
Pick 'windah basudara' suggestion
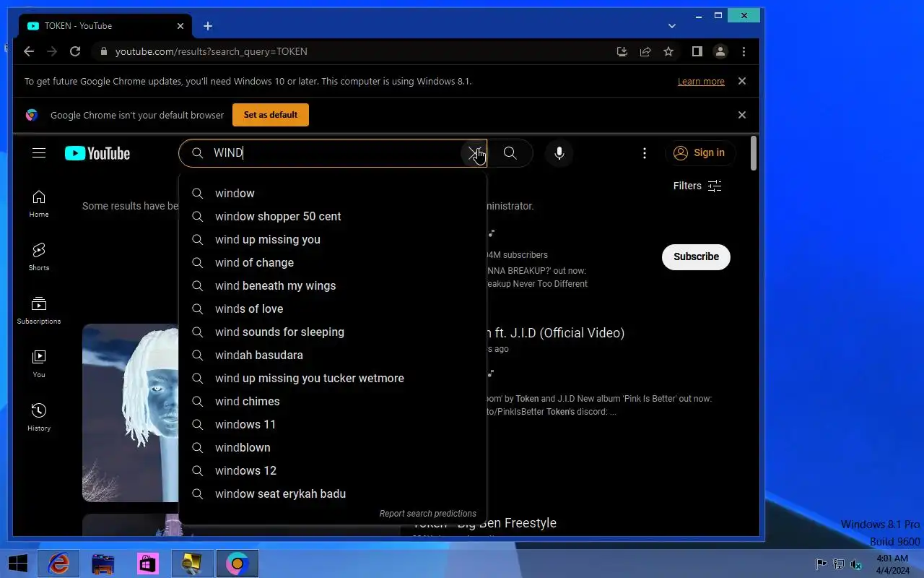coord(333,355)
